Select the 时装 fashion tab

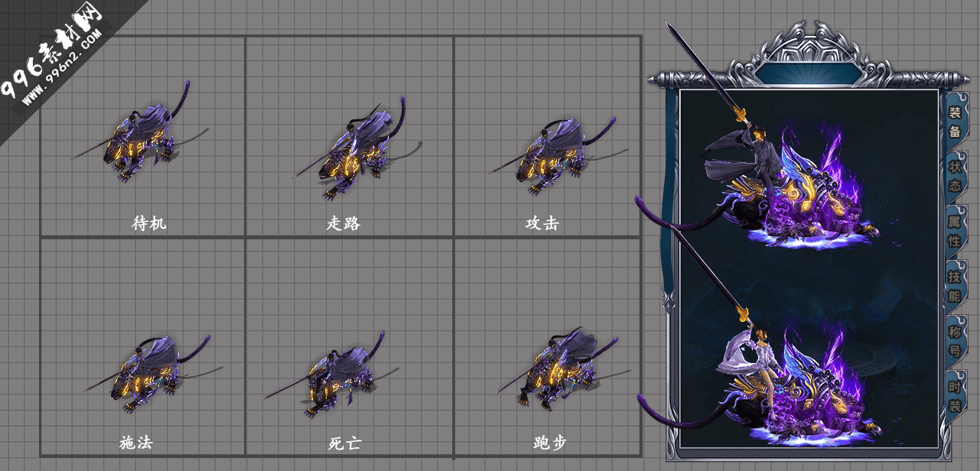click(x=955, y=395)
